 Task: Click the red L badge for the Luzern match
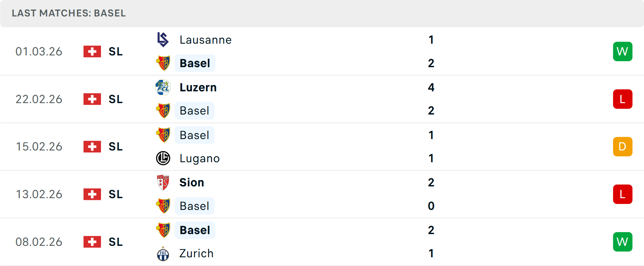pyautogui.click(x=623, y=99)
